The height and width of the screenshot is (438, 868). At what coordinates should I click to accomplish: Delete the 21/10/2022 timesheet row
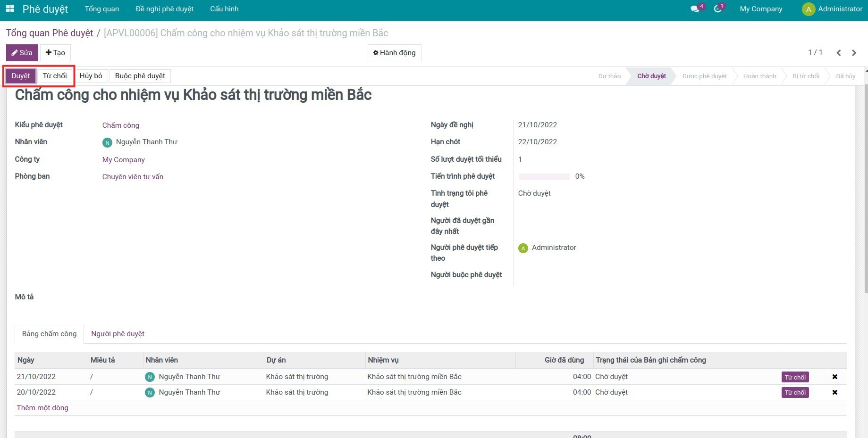tap(834, 377)
